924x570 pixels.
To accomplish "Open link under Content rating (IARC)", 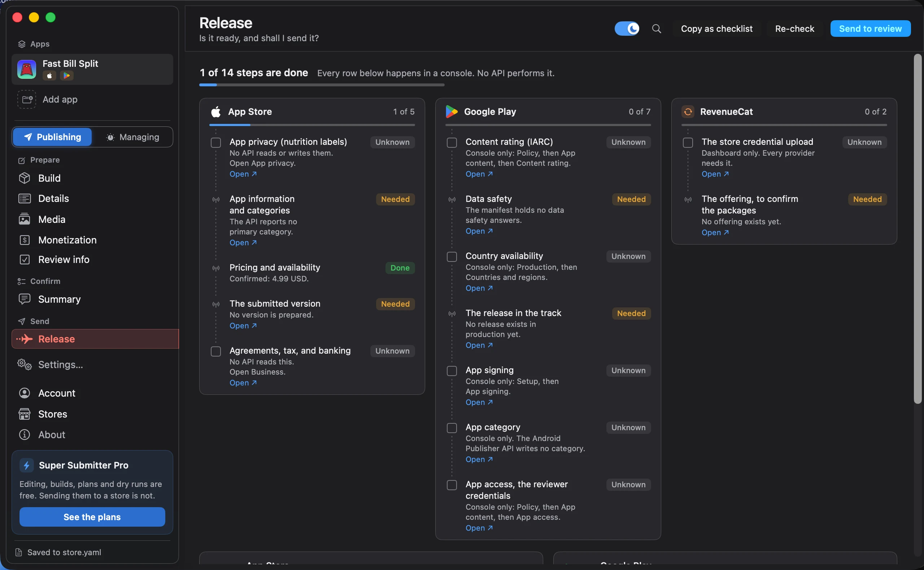I will coord(479,174).
